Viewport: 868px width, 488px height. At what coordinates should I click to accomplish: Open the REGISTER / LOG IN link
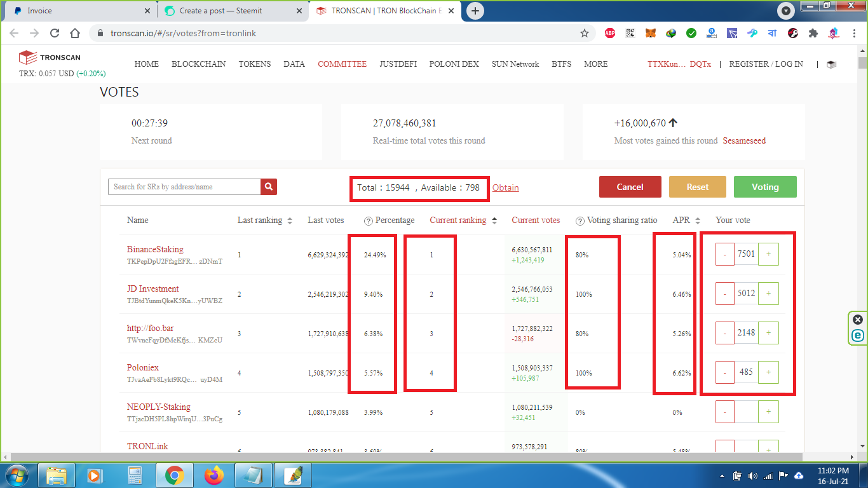[766, 64]
